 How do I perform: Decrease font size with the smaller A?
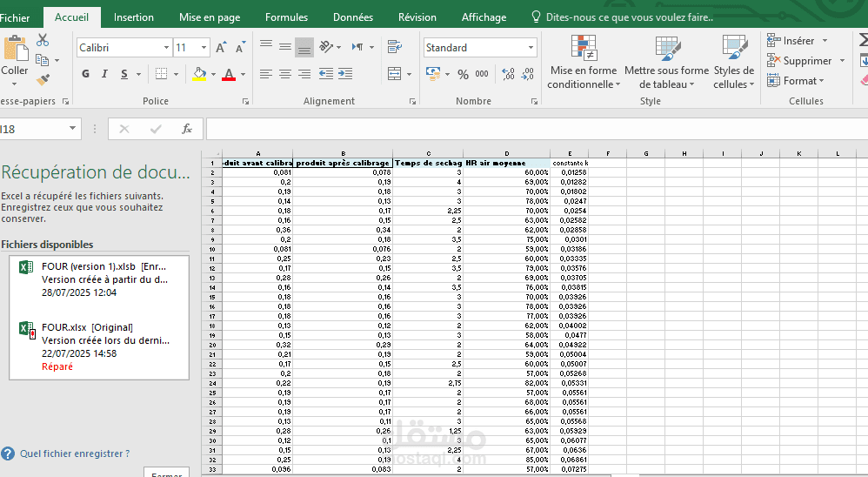click(x=240, y=48)
